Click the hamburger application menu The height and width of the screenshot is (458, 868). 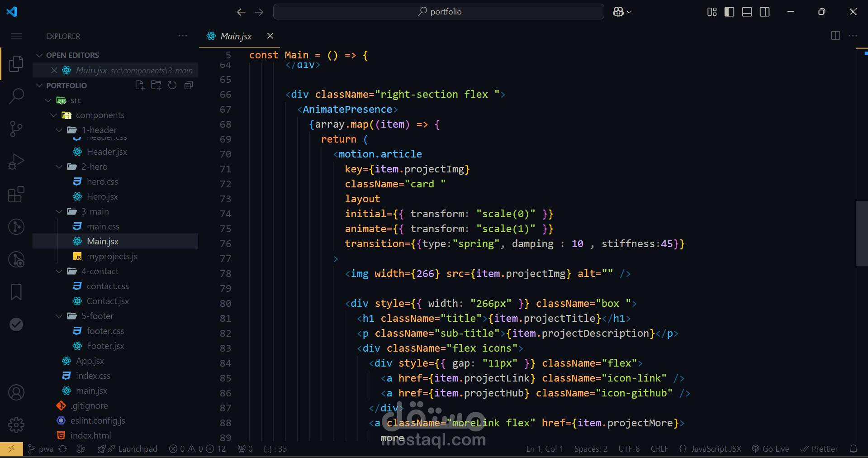tap(16, 36)
